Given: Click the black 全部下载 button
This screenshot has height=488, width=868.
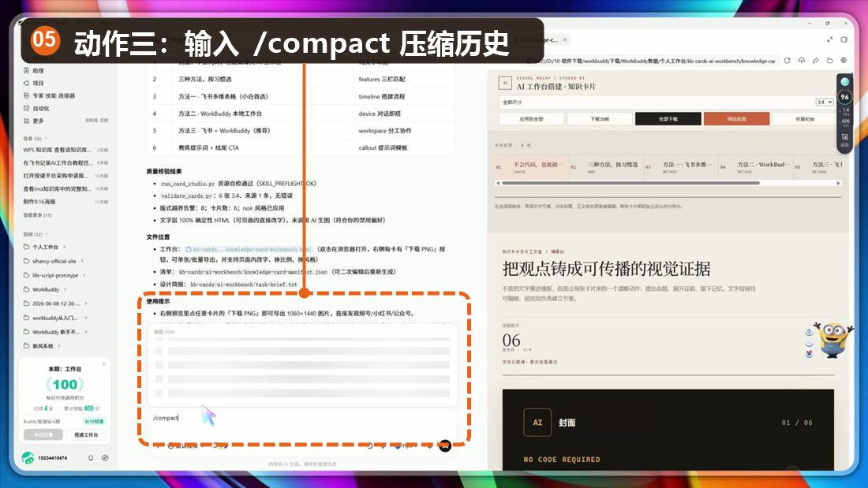Looking at the screenshot, I should 668,119.
